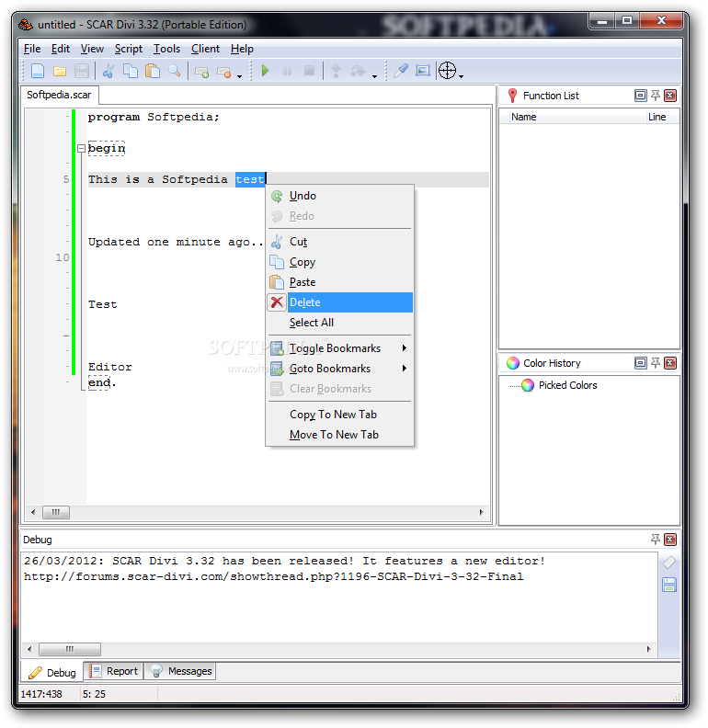Expand the Toggle Bookmarks submenu arrow

point(405,348)
